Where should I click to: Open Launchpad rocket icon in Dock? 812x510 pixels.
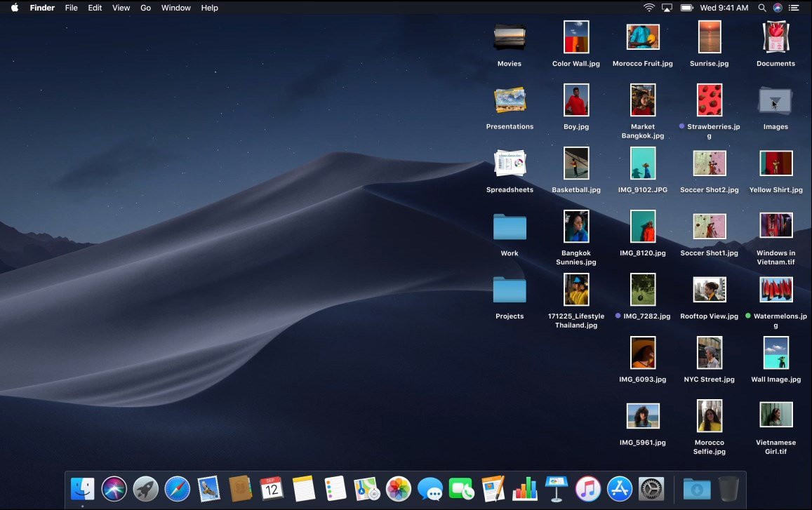(x=145, y=489)
